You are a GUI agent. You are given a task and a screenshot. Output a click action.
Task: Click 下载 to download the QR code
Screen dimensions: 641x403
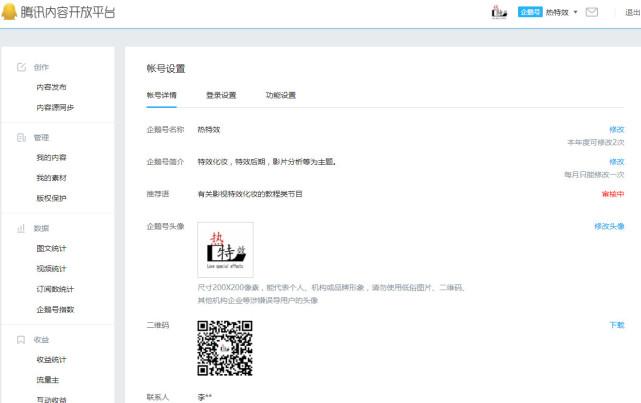(x=617, y=325)
